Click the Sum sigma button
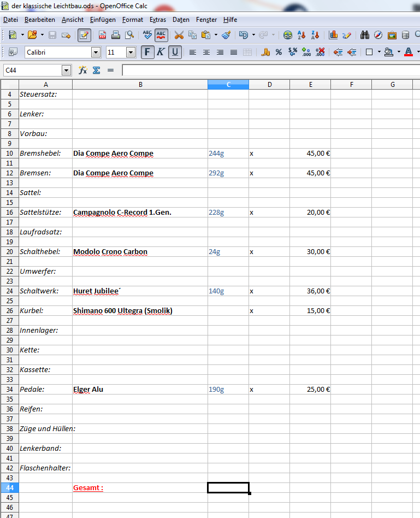The width and height of the screenshot is (420, 518). click(97, 70)
